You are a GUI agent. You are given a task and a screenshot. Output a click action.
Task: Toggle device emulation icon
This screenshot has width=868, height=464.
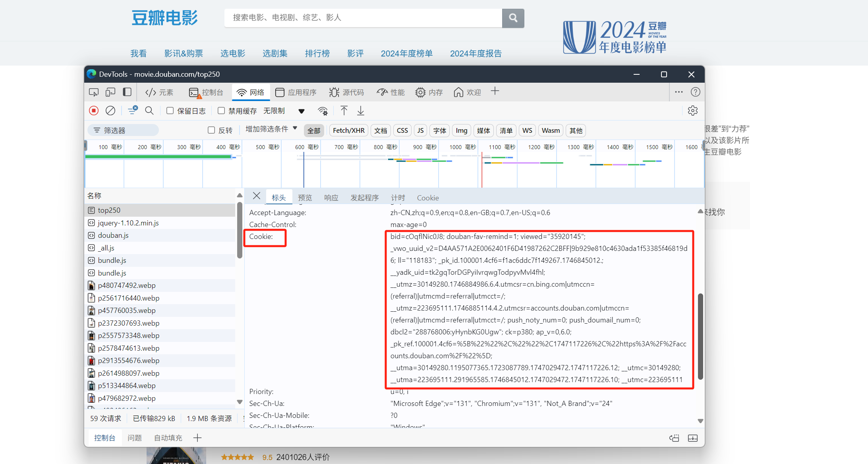(x=110, y=92)
